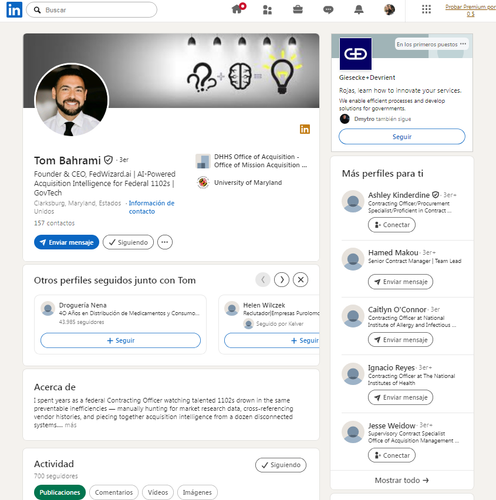The image size is (496, 500).
Task: Send message to Ignacio Reyes
Action: 400,397
